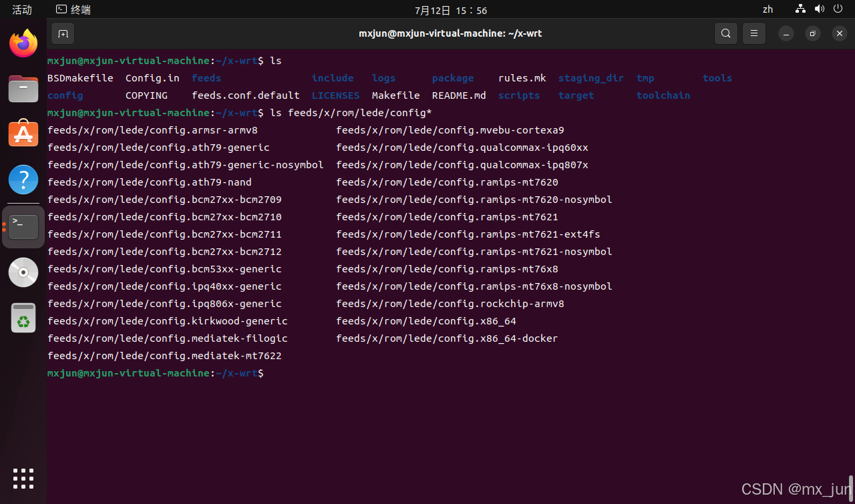This screenshot has width=855, height=504.
Task: Click the feeds.conf.default file name
Action: (x=246, y=95)
